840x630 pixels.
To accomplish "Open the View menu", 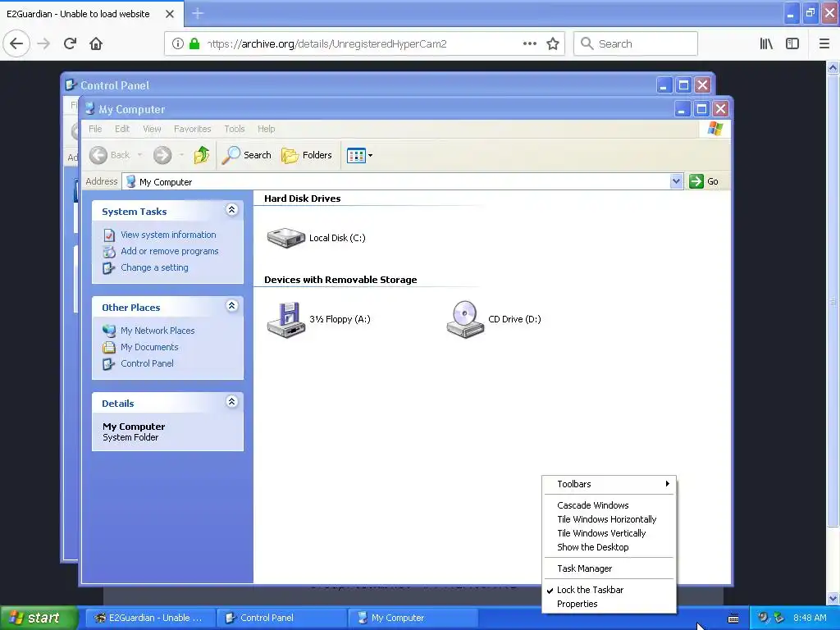I will tap(152, 129).
